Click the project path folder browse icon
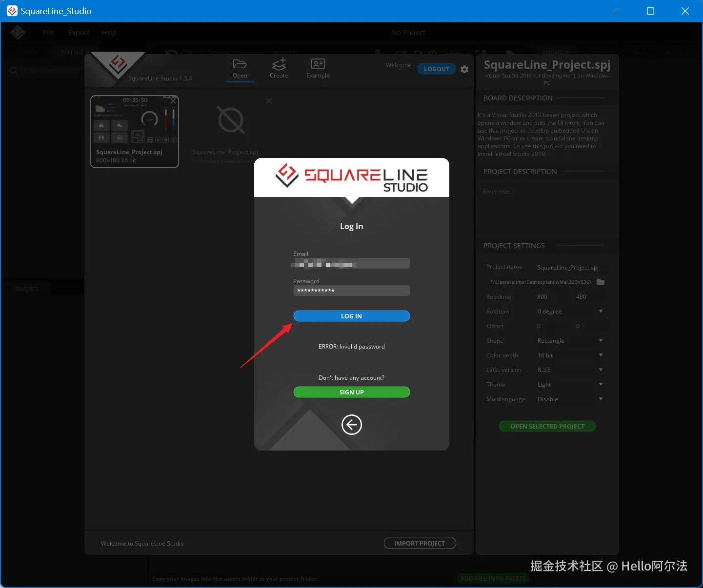This screenshot has height=588, width=703. 601,282
